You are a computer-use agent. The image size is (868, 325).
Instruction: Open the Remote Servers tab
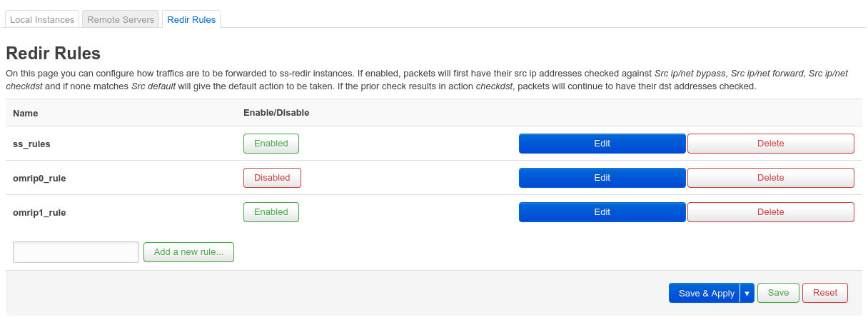coord(121,20)
